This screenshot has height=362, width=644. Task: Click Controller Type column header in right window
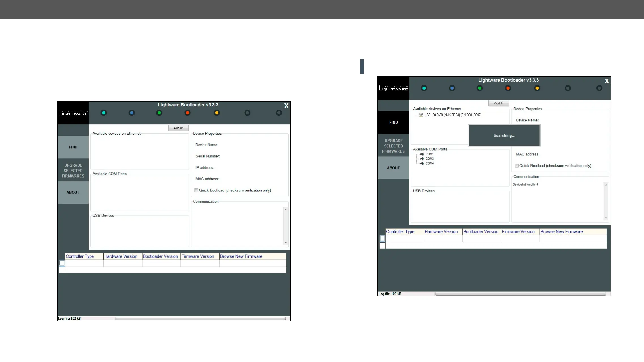click(x=405, y=232)
